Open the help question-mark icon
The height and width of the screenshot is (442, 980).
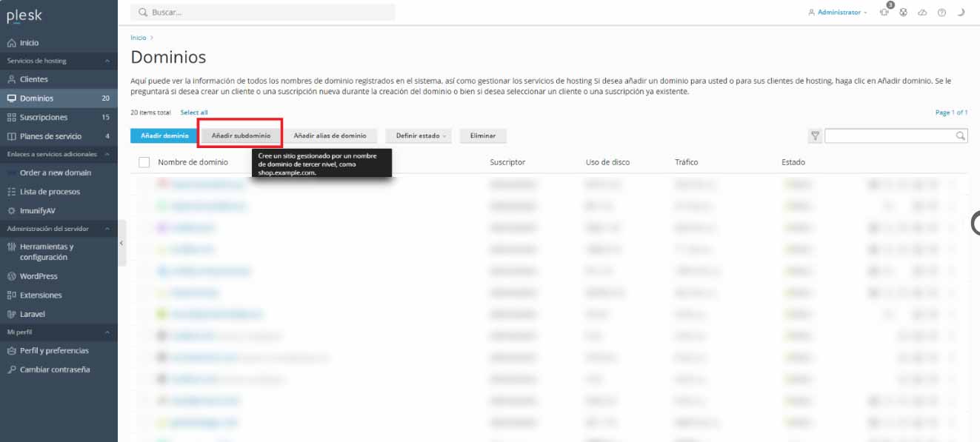941,13
